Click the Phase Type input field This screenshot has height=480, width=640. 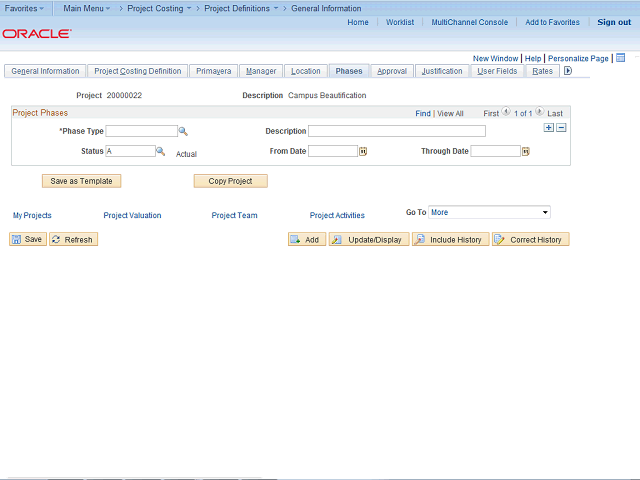pos(142,131)
